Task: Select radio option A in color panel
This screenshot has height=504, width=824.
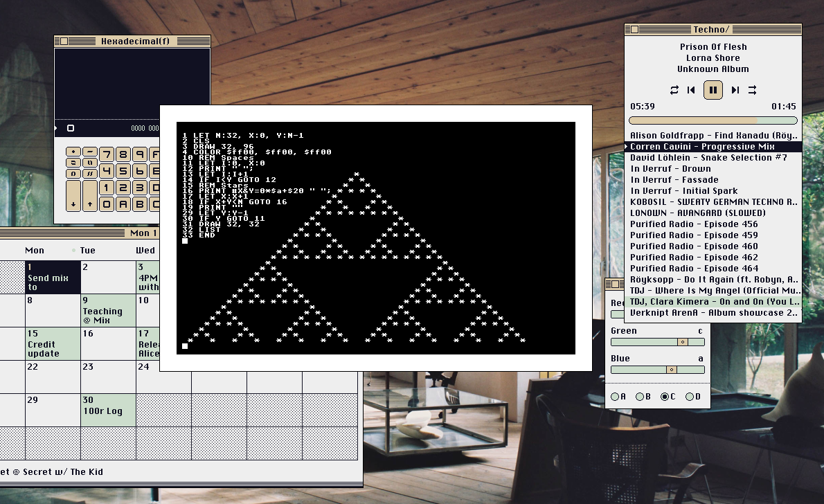Action: 615,397
